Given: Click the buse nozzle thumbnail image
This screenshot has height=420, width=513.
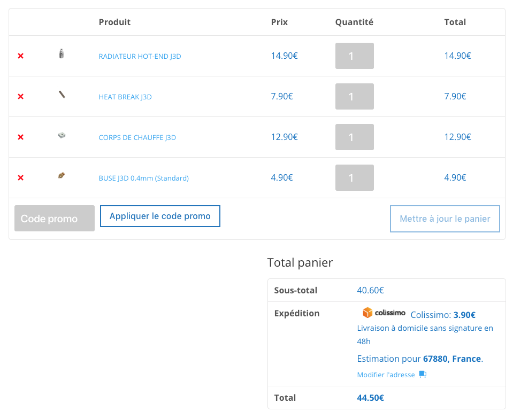Looking at the screenshot, I should coord(62,175).
